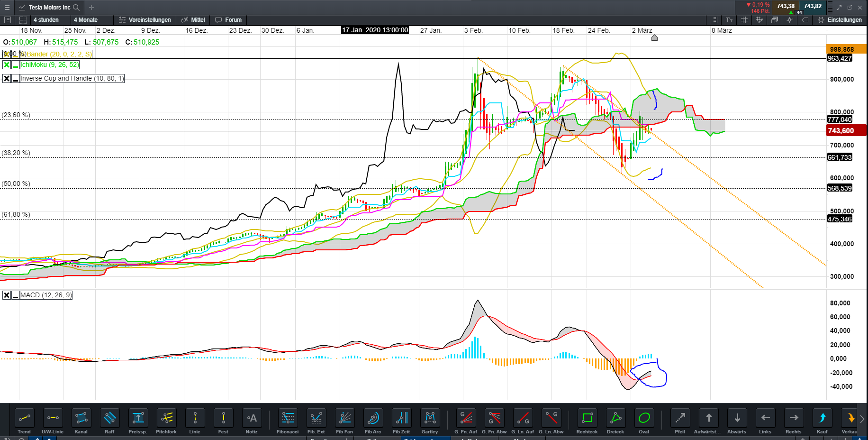Remove the MACD indicator
This screenshot has width=868, height=440.
7,295
